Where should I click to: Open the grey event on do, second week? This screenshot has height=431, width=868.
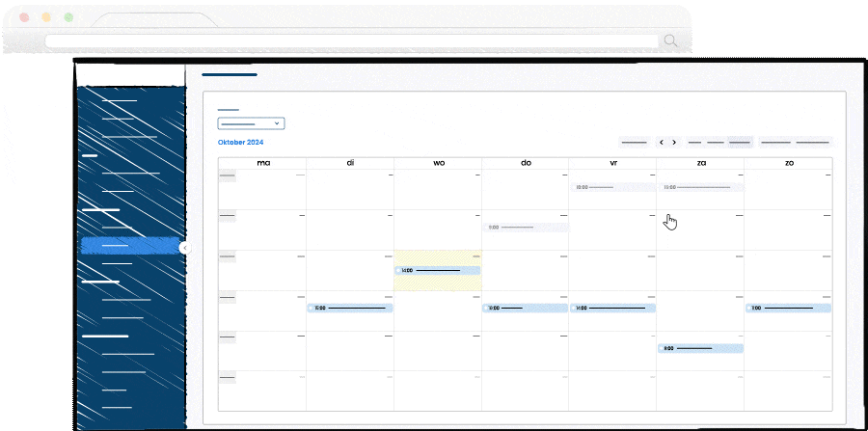526,228
